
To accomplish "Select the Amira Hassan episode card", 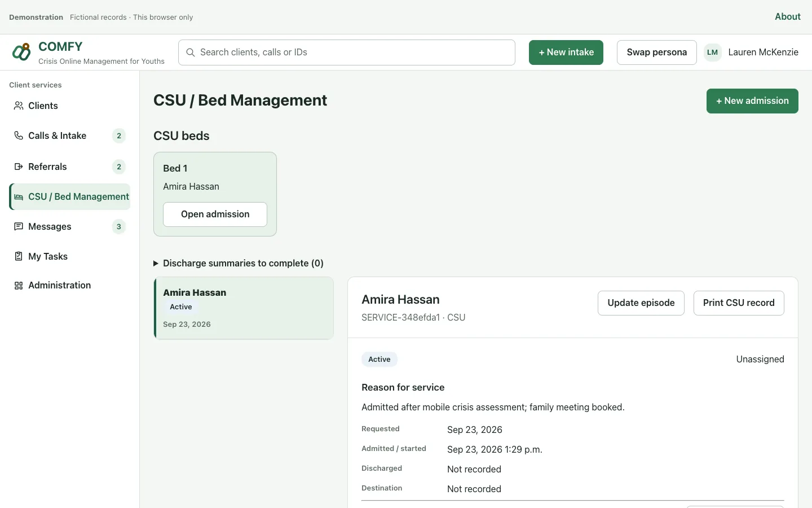I will pyautogui.click(x=244, y=308).
